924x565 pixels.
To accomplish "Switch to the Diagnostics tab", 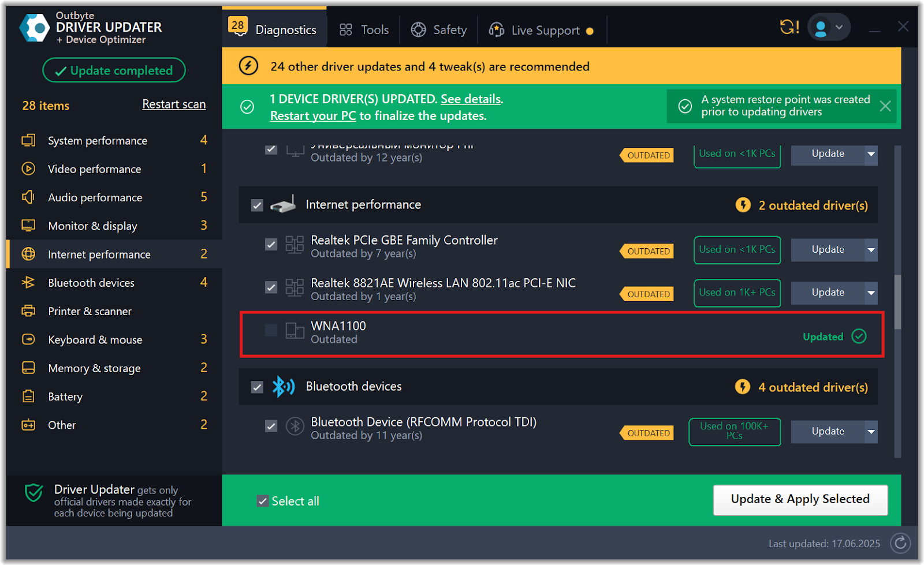I will click(274, 27).
